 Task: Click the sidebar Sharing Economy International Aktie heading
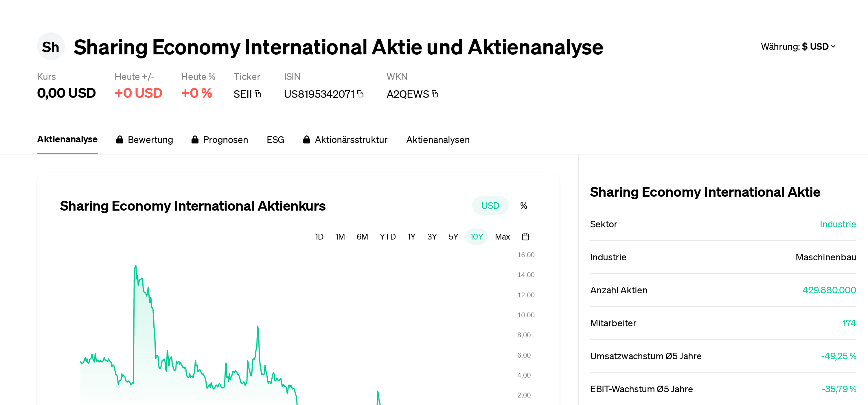[x=705, y=192]
